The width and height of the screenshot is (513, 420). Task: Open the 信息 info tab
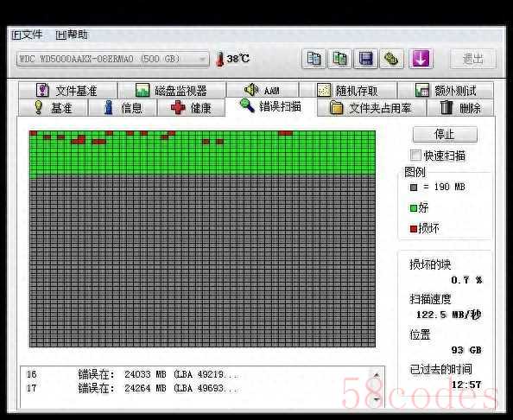[x=123, y=108]
